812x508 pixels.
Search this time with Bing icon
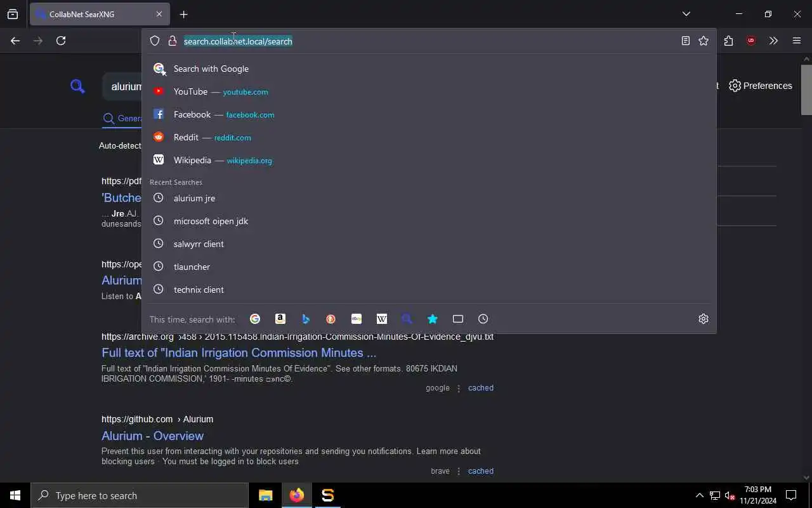(x=306, y=319)
